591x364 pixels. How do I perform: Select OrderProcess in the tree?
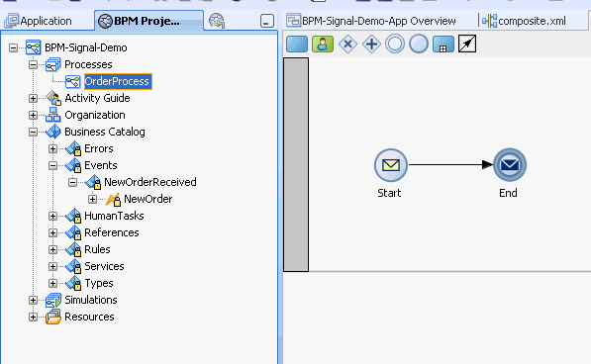pos(117,81)
